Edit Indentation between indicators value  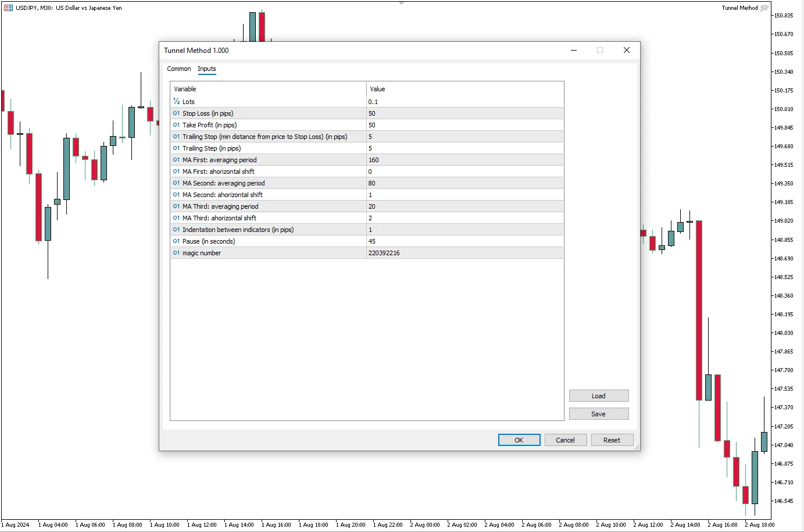(x=465, y=230)
